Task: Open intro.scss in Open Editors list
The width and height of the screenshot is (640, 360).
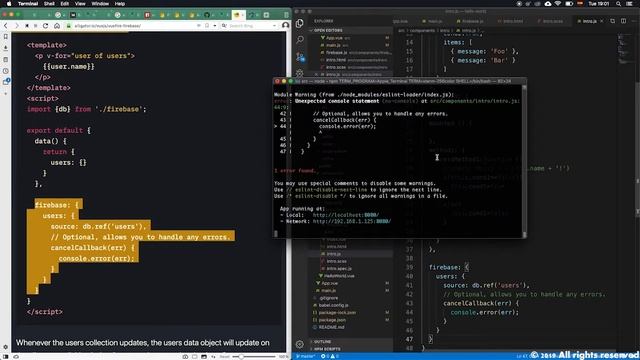Action: point(351,67)
